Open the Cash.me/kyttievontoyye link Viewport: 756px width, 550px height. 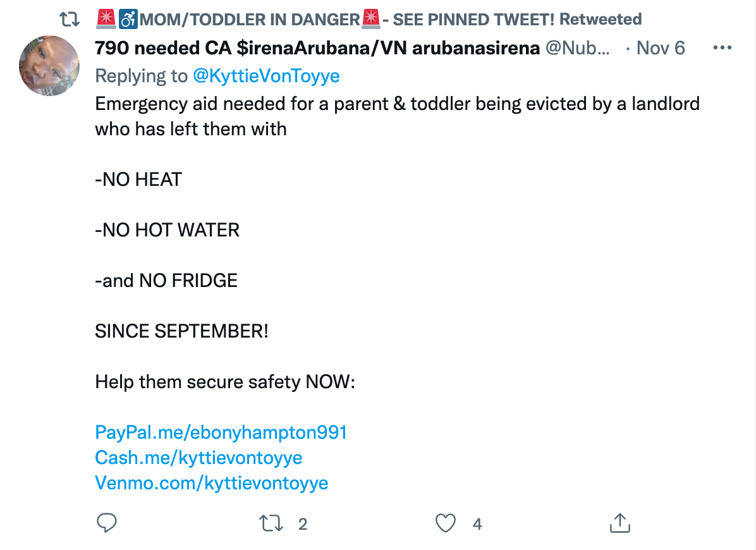click(198, 458)
